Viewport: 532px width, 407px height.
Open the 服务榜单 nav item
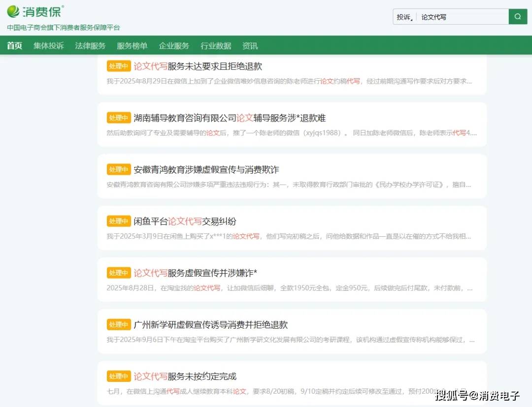click(132, 45)
